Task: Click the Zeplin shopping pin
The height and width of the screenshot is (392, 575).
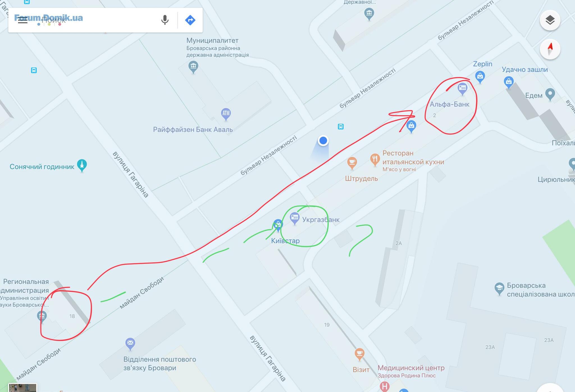Action: point(480,77)
